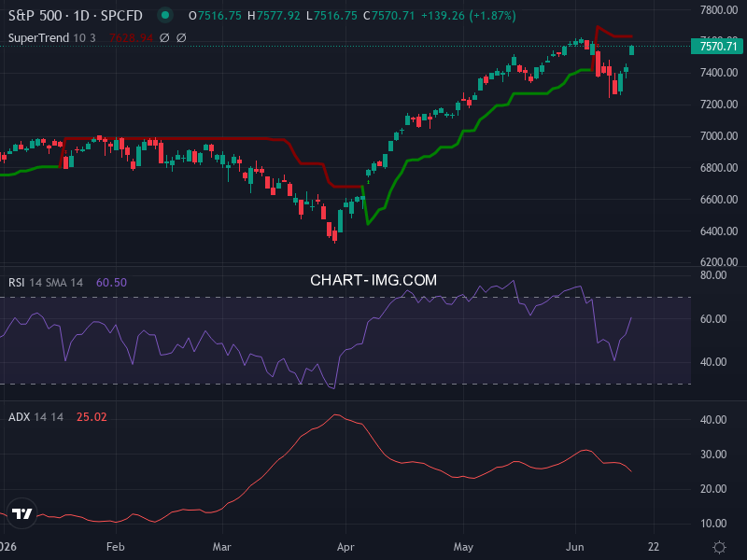Click the ADX 10.00 scale label

click(713, 524)
